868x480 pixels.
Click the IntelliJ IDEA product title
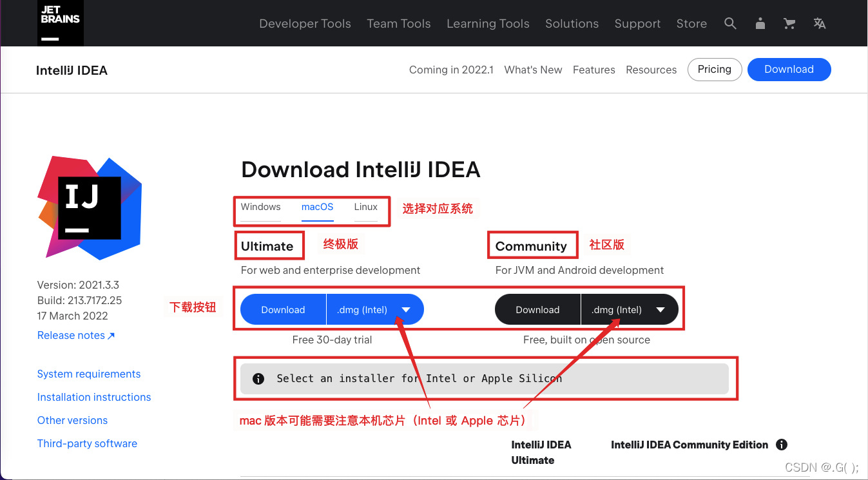[x=72, y=70]
